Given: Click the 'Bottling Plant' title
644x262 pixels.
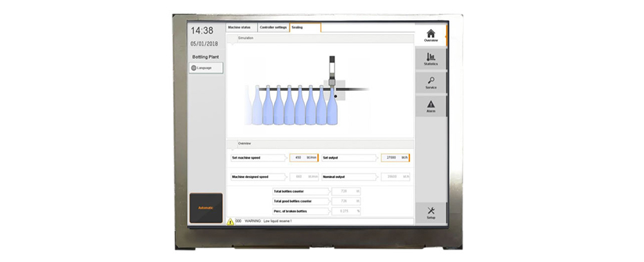Looking at the screenshot, I should [206, 57].
